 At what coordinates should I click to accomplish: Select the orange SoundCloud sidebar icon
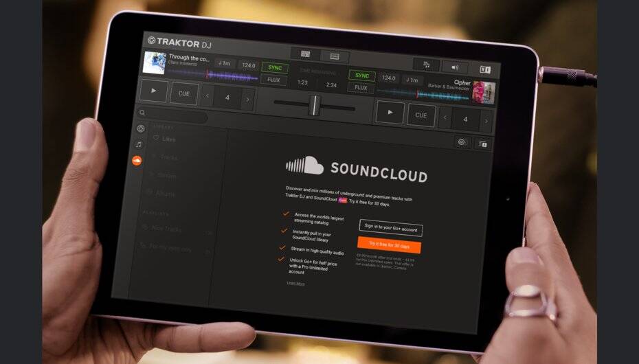137,161
